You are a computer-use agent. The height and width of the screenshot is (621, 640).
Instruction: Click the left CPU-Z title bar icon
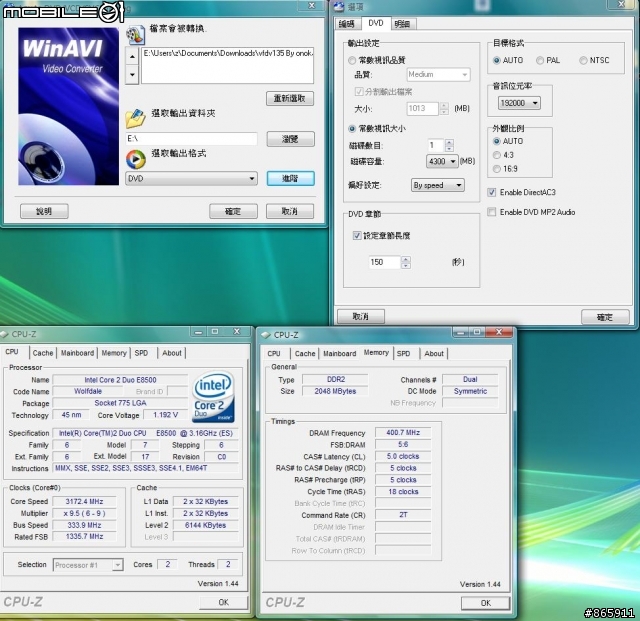coord(4,334)
